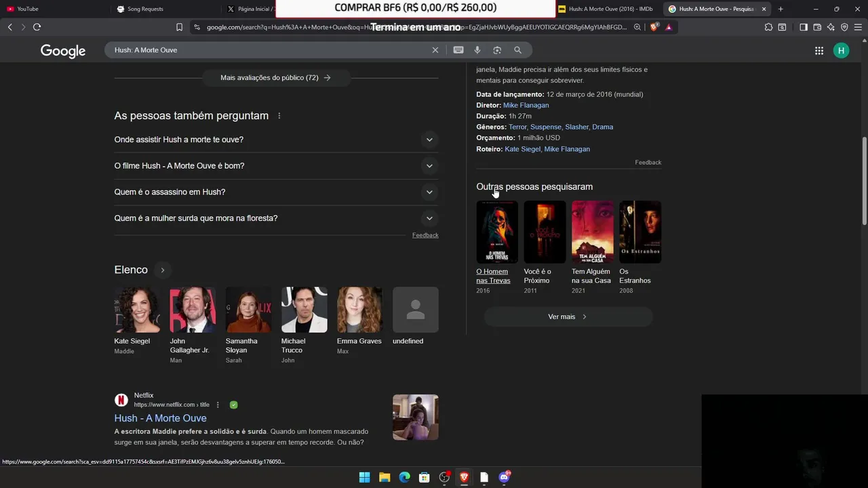Open the Google account avatar H

click(x=841, y=51)
